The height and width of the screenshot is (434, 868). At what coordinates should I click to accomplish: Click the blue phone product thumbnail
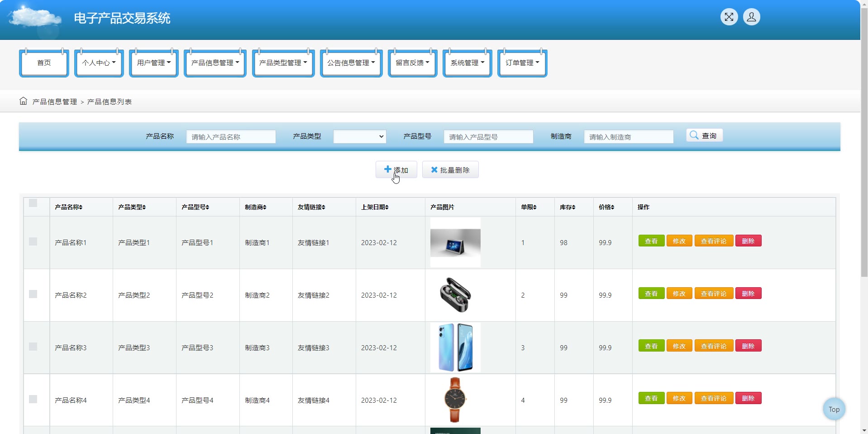[x=455, y=347]
